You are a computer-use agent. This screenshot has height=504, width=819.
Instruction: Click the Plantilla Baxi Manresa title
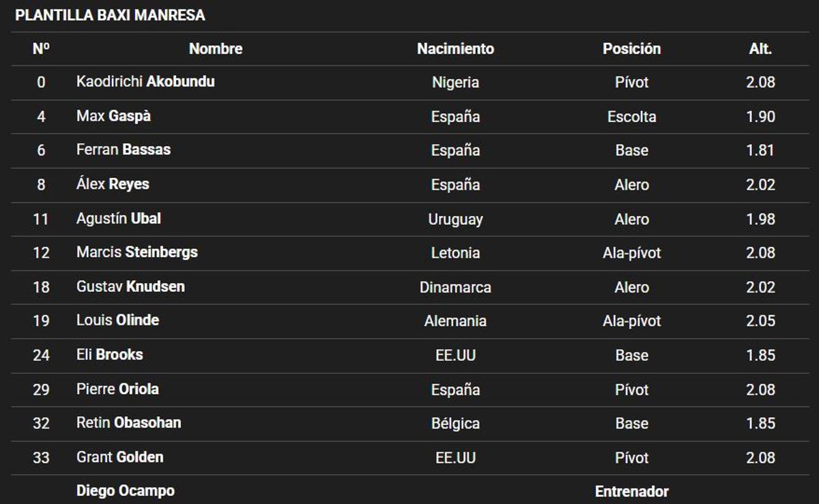[x=110, y=15]
